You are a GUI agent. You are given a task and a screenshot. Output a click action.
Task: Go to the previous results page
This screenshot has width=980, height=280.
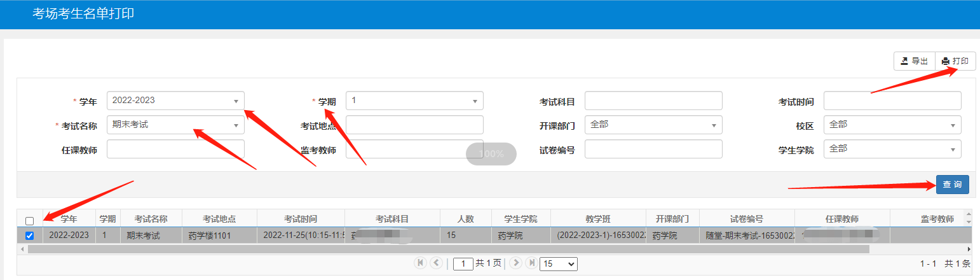click(x=436, y=263)
